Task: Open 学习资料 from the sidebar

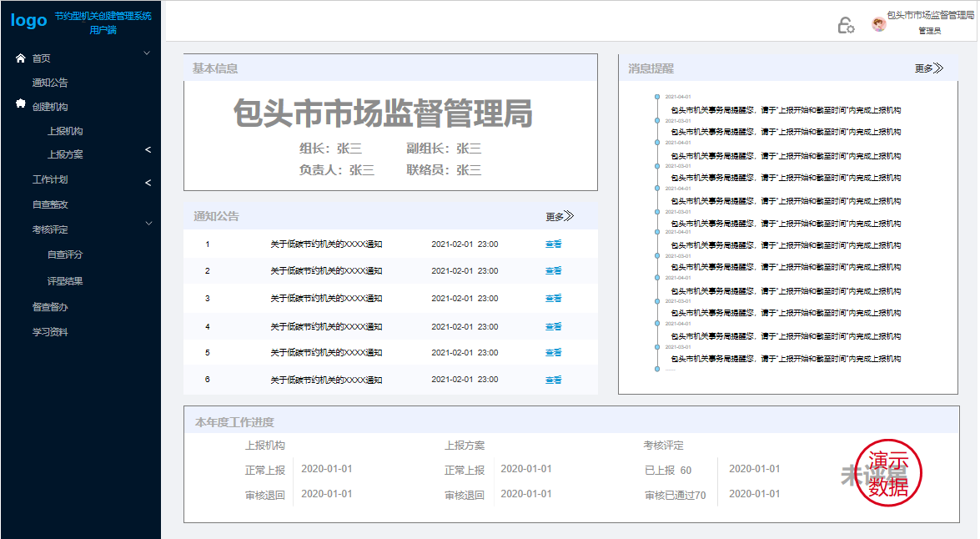Action: pos(50,332)
